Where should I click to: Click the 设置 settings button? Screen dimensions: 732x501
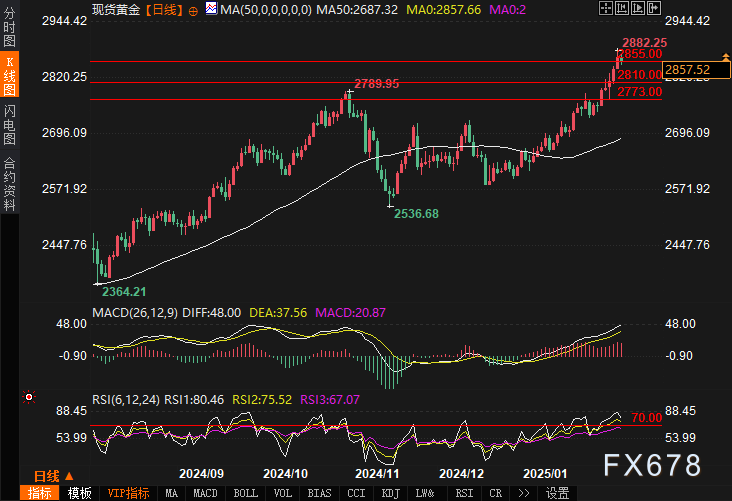[557, 493]
